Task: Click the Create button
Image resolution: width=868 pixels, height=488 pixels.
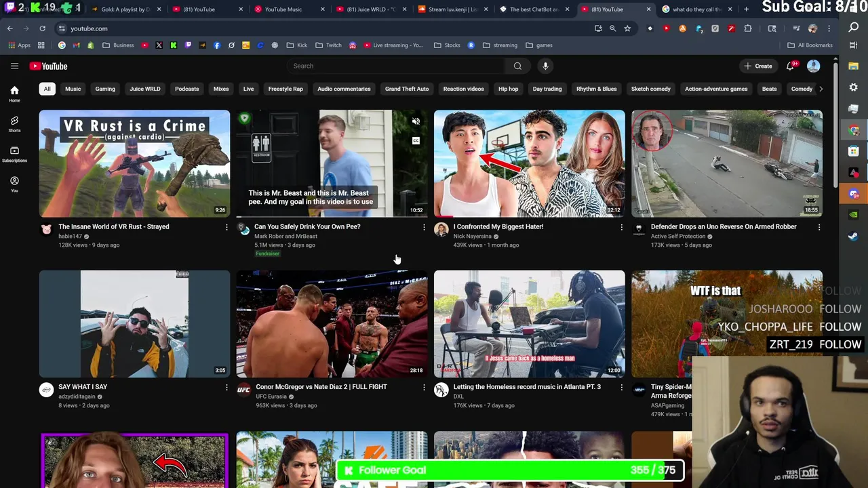Action: [x=758, y=66]
